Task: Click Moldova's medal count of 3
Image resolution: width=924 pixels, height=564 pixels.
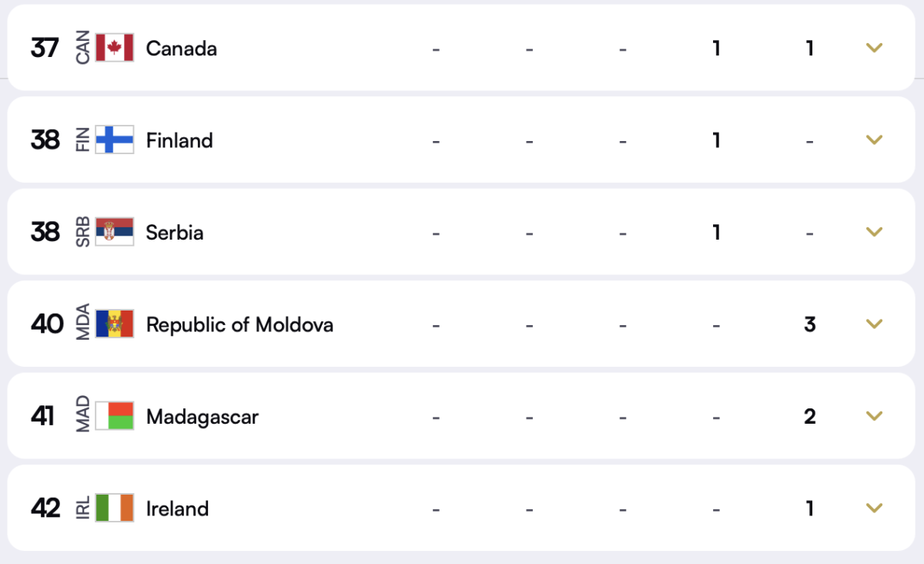Action: coord(809,324)
